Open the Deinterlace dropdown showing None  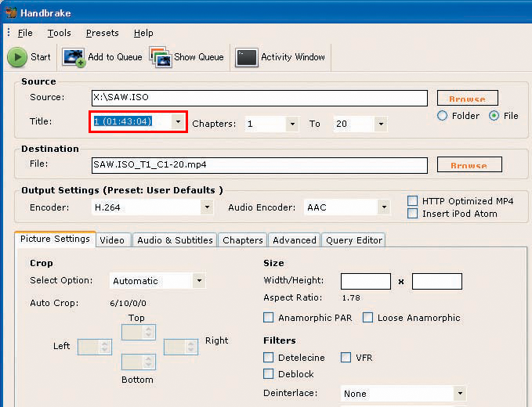click(404, 394)
